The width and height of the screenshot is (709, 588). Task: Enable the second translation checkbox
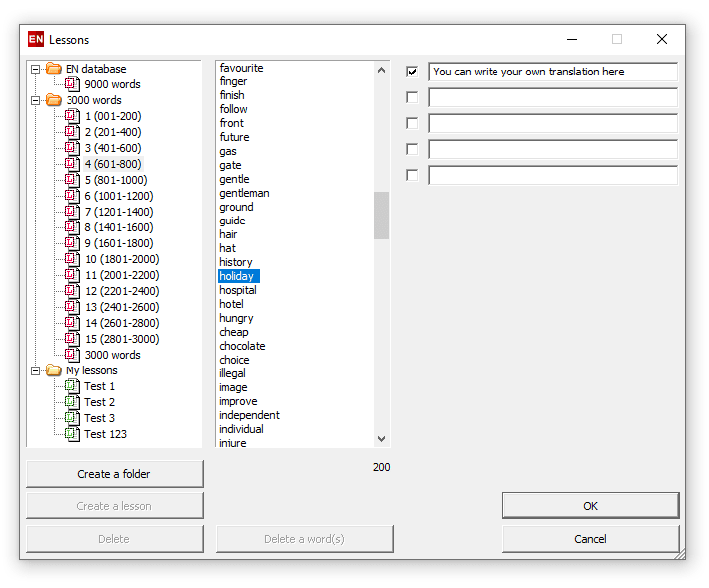coord(412,97)
